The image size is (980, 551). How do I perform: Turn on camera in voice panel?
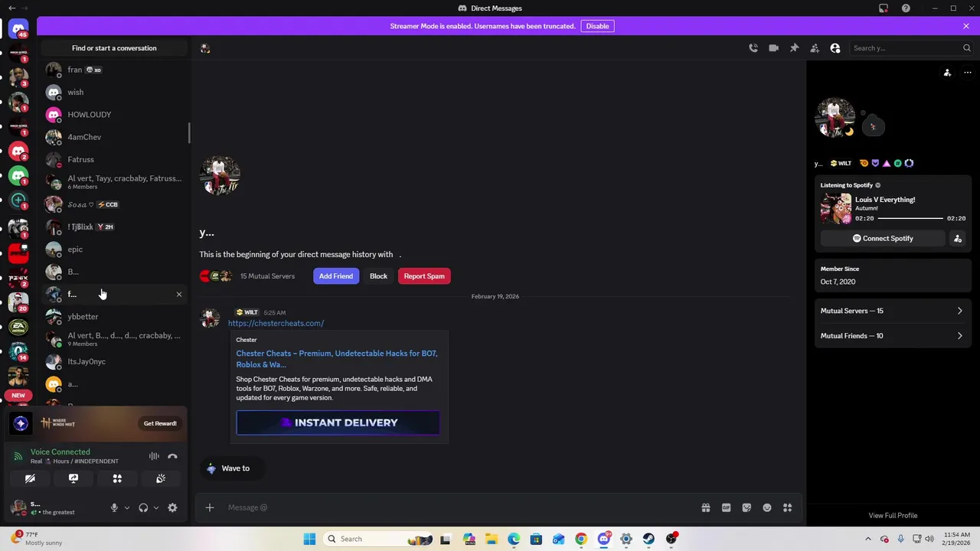click(x=30, y=478)
